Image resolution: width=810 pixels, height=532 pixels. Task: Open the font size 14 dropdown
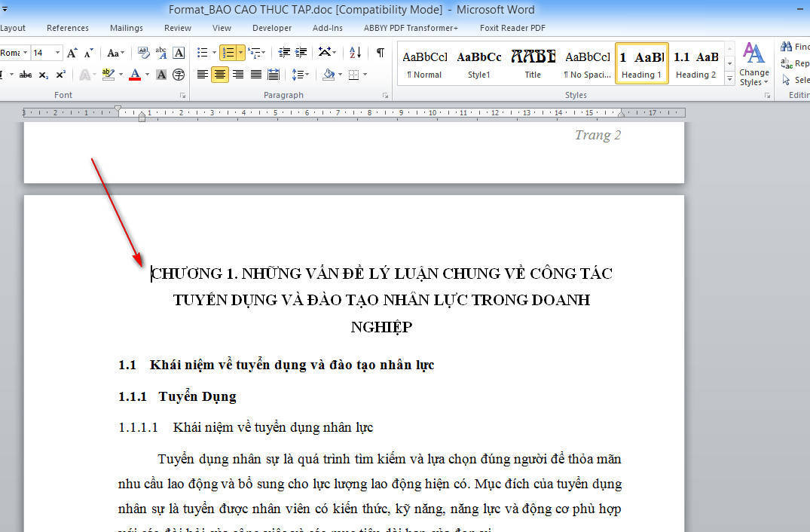pos(57,53)
